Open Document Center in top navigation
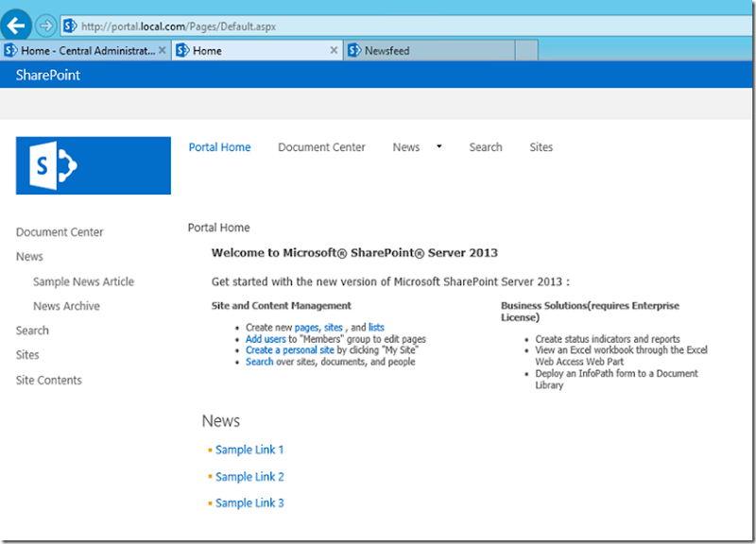This screenshot has height=544, width=756. [x=321, y=147]
